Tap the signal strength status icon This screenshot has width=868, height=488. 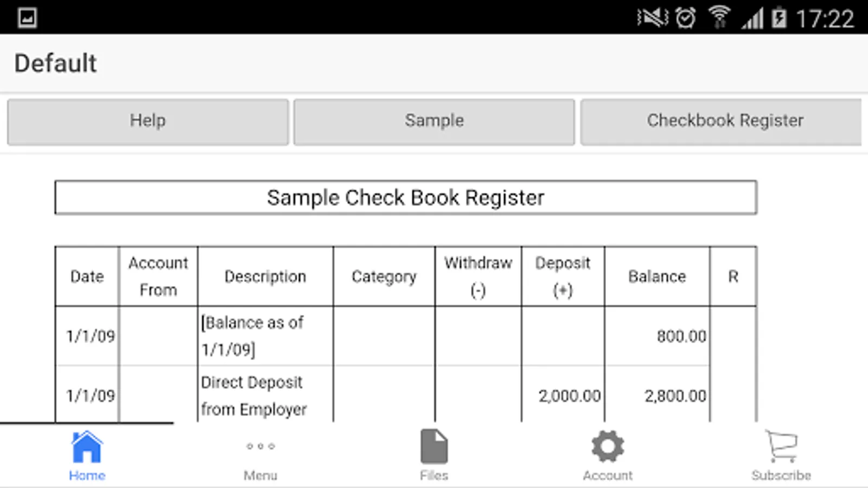pos(752,18)
